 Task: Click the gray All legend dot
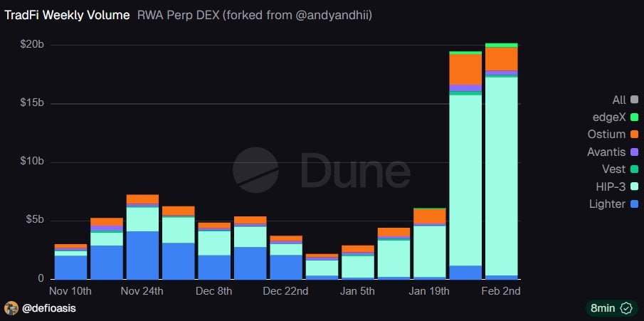(x=633, y=100)
